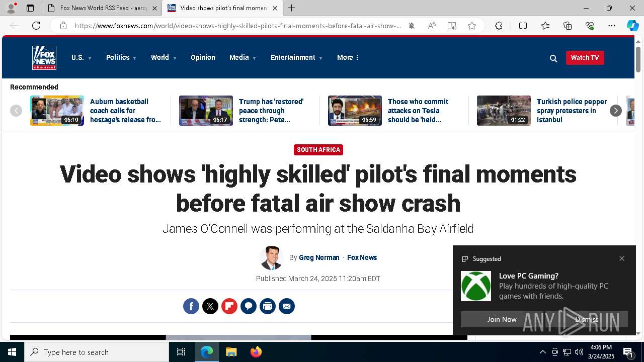Switch to Fox News World RSS Feed tab

98,8
